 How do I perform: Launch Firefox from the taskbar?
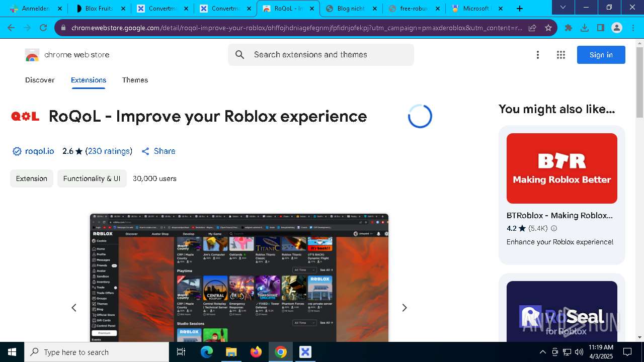(256, 352)
